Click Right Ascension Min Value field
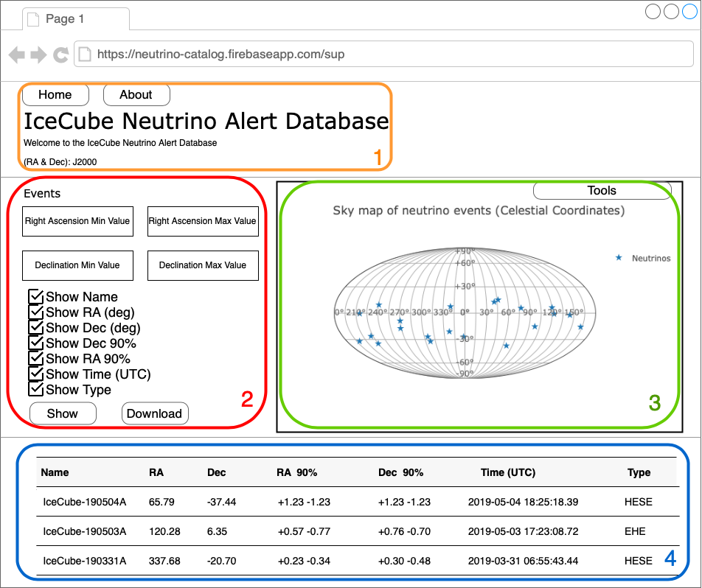Image resolution: width=702 pixels, height=588 pixels. (x=77, y=221)
